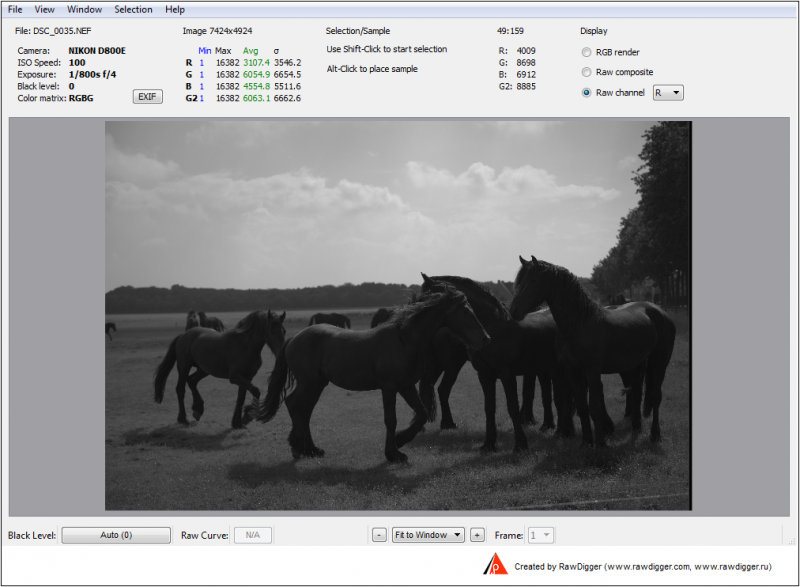
Task: Click the Raw Curve label
Action: coord(204,535)
